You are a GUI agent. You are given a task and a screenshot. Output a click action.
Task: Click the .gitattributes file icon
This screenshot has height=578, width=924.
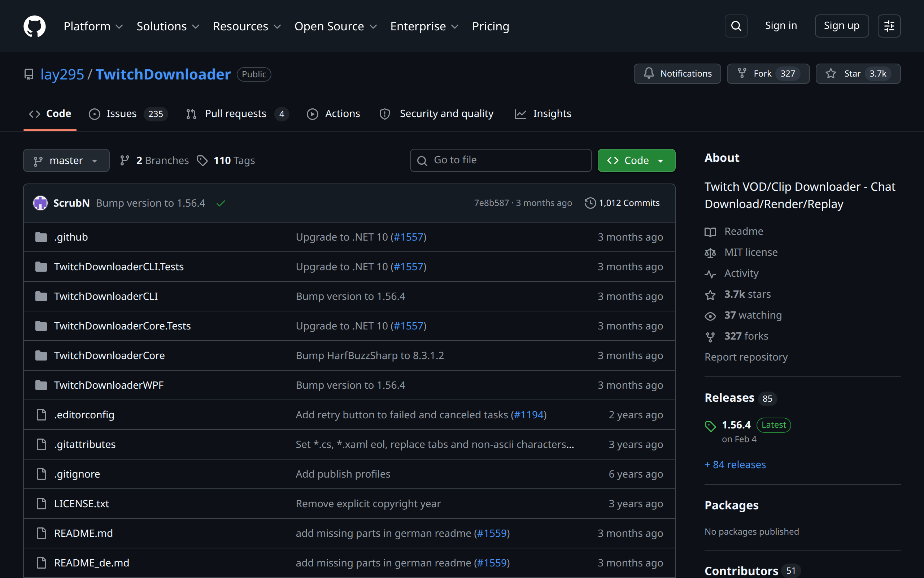click(41, 444)
